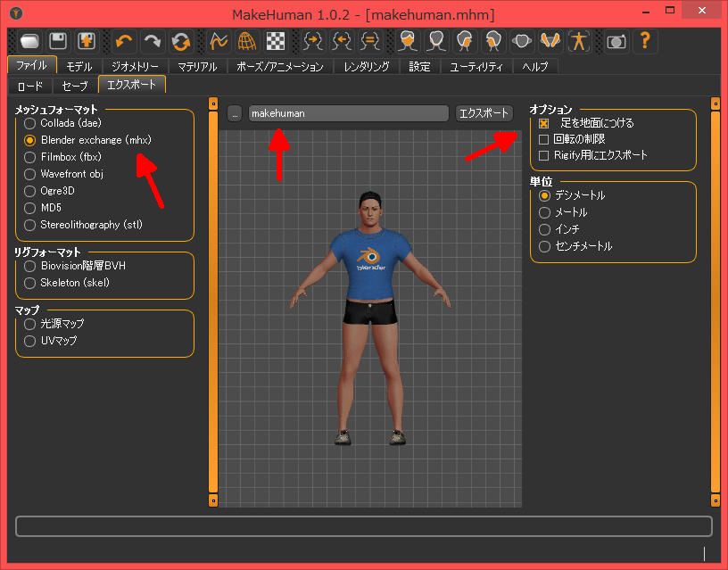Switch to the エクスポート sub-tab

click(132, 85)
